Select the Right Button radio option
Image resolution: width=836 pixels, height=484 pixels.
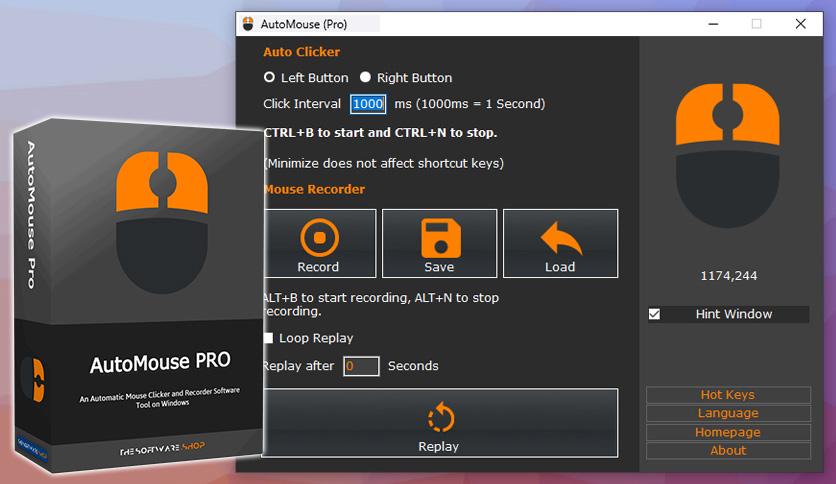[x=365, y=77]
